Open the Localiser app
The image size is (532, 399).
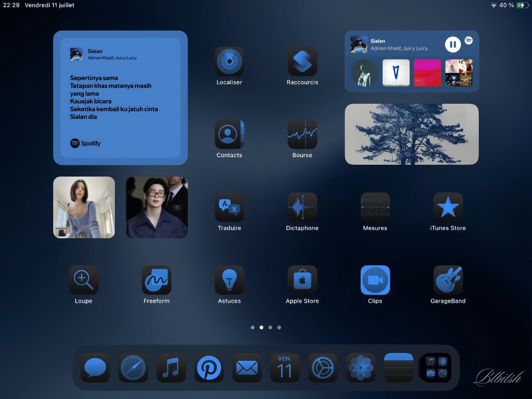coord(229,62)
